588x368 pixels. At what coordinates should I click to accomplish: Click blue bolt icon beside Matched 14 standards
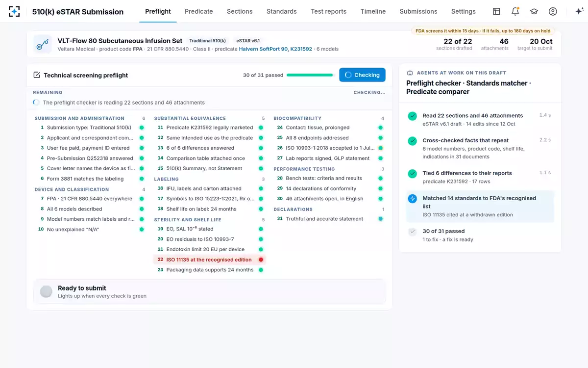[x=413, y=199]
